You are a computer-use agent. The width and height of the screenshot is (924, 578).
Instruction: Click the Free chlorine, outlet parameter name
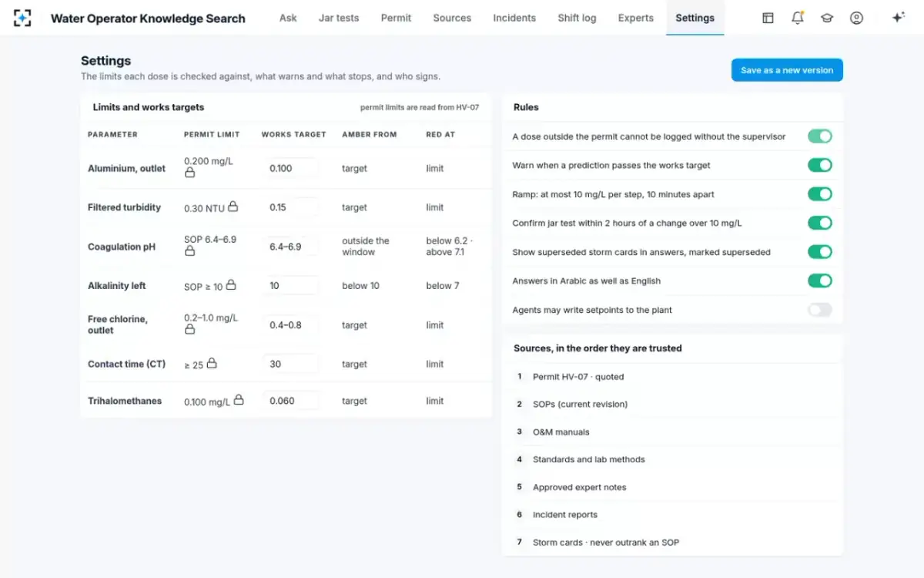[x=118, y=324]
